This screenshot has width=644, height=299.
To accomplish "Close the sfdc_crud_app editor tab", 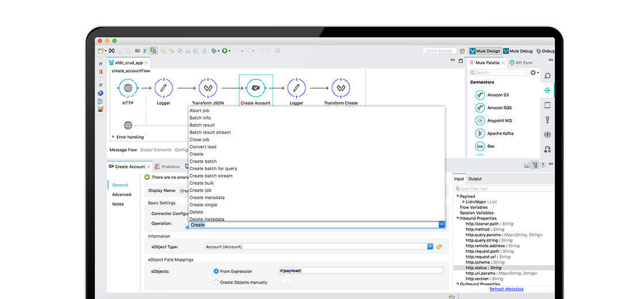I will click(147, 63).
